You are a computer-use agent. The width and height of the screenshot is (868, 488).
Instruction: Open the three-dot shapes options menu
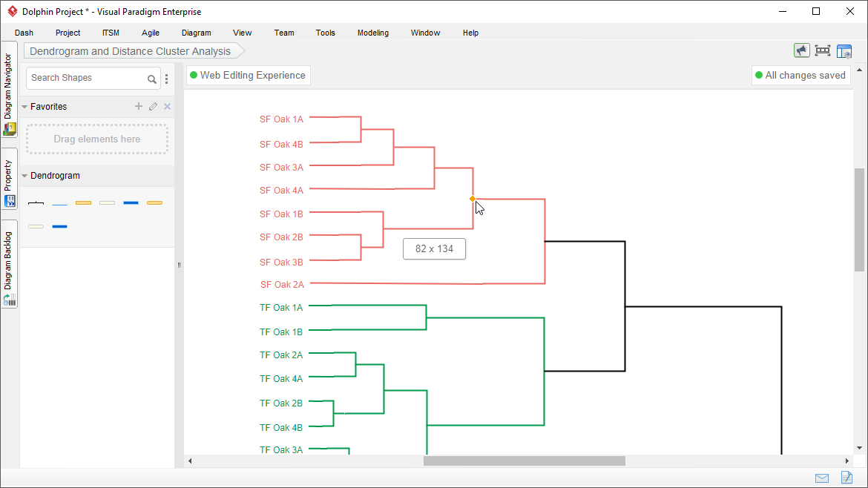pyautogui.click(x=167, y=79)
